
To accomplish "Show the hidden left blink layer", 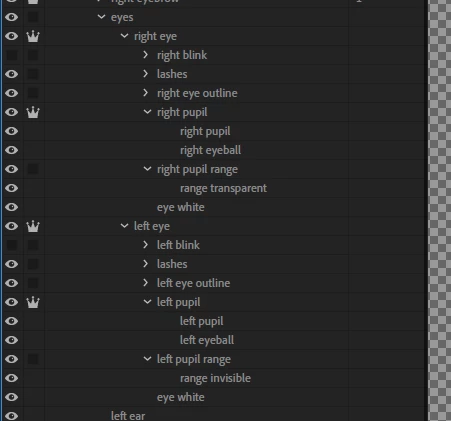I will (x=12, y=245).
